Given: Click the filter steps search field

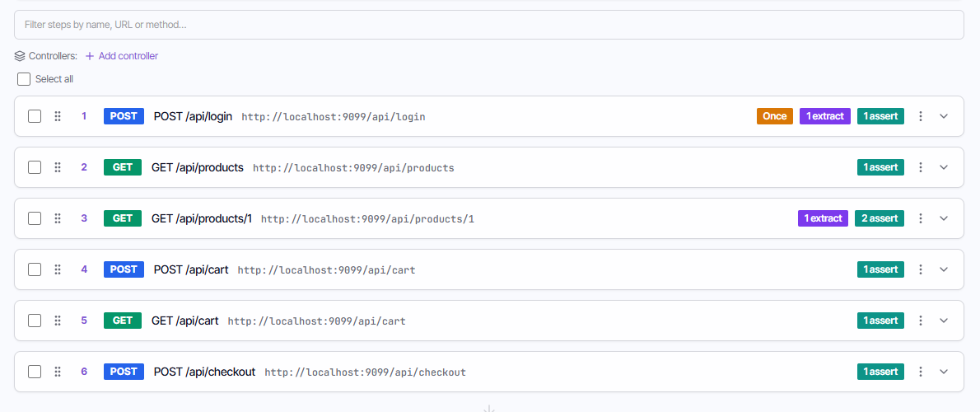Looking at the screenshot, I should pyautogui.click(x=488, y=25).
